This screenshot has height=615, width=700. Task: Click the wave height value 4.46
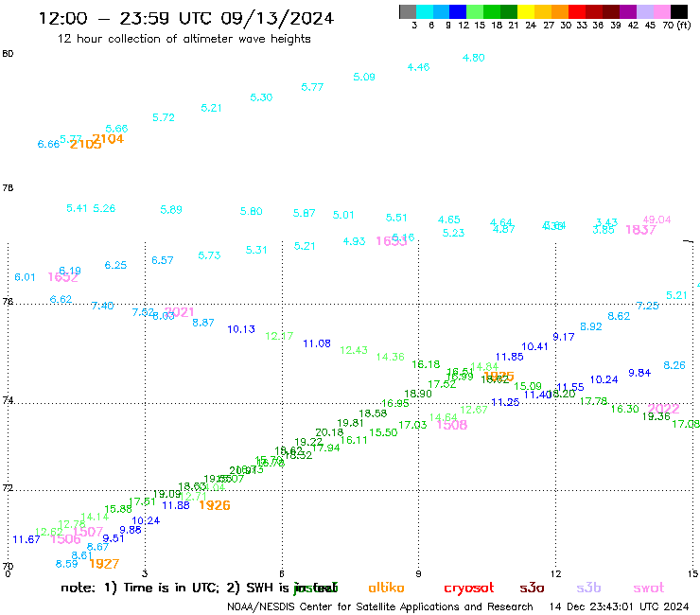[418, 67]
